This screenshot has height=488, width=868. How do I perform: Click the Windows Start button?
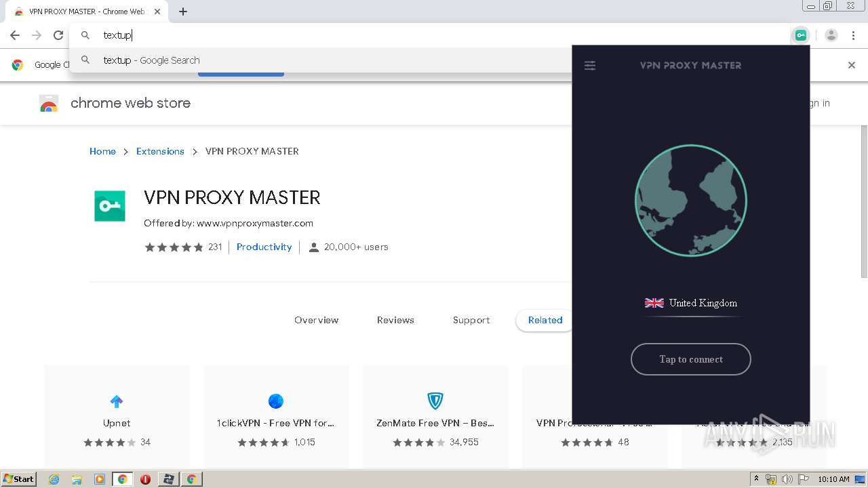click(19, 479)
